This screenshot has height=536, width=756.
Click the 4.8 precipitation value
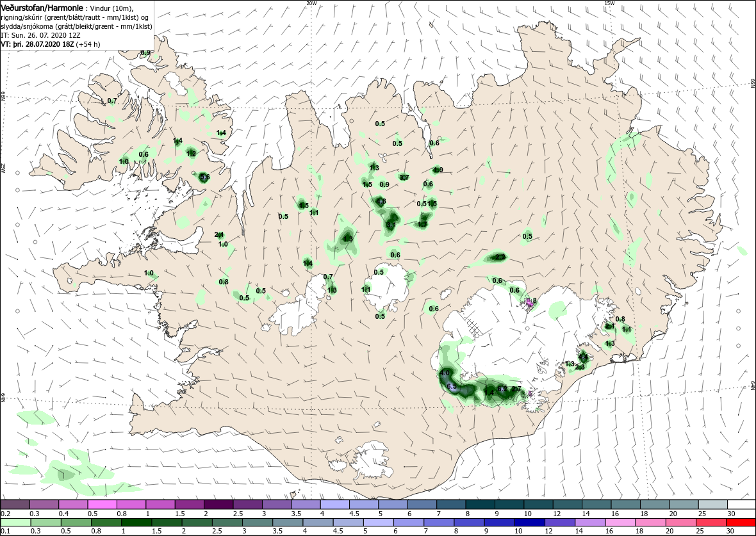click(381, 202)
